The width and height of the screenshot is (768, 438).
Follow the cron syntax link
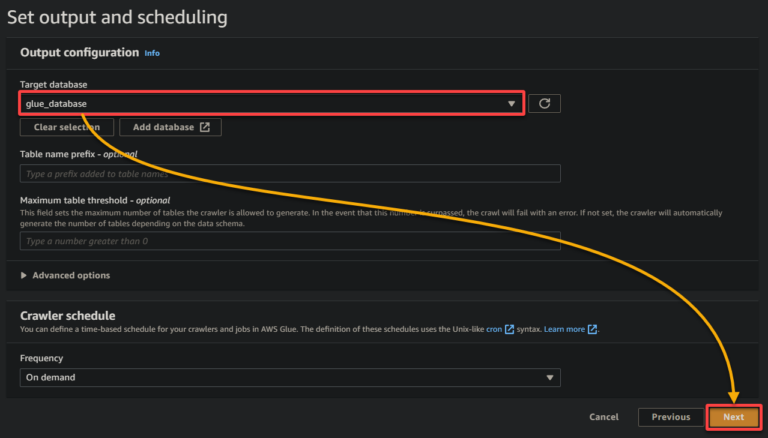pyautogui.click(x=494, y=329)
